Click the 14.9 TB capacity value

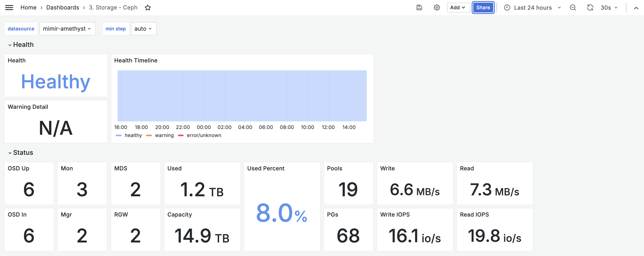(202, 236)
